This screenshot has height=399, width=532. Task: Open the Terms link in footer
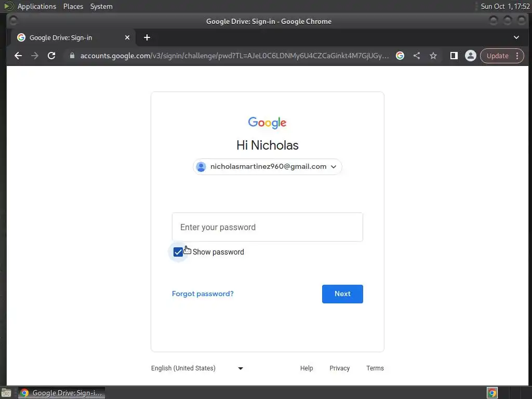click(x=375, y=368)
